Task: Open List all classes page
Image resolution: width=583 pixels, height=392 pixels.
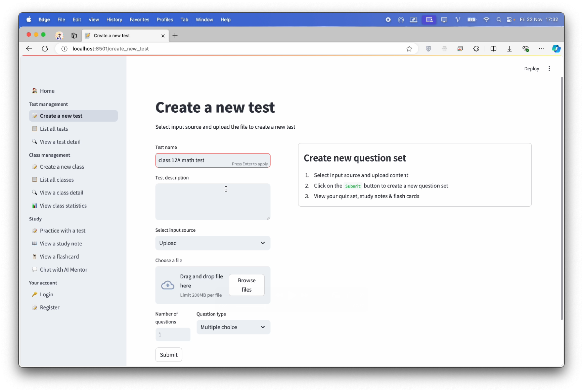Action: [x=73, y=180]
